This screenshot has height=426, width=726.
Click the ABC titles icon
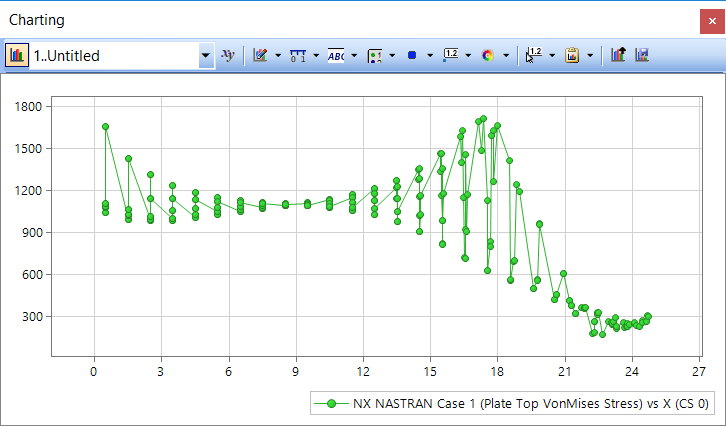click(336, 56)
